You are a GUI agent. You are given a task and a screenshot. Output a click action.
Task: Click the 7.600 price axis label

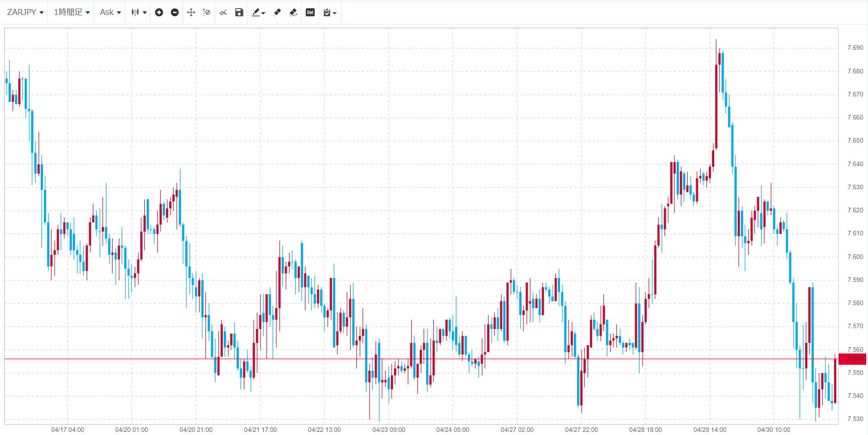pos(855,257)
